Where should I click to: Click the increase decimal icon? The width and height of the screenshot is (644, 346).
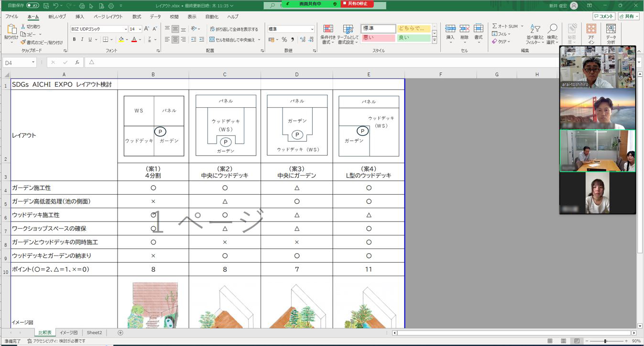coord(302,39)
